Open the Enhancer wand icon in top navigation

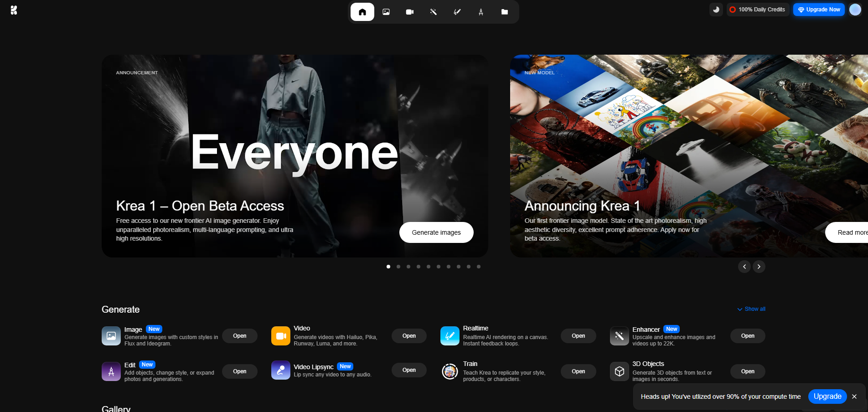(434, 12)
